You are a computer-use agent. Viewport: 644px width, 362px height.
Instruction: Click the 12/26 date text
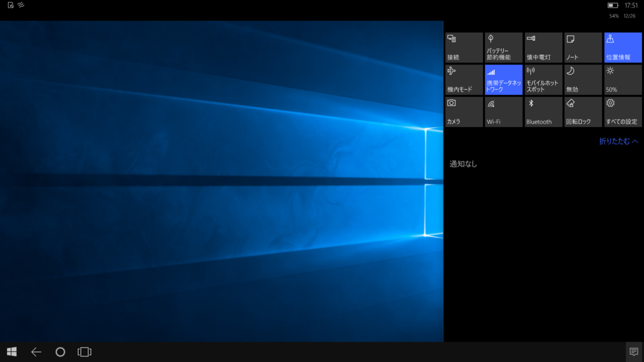(630, 16)
